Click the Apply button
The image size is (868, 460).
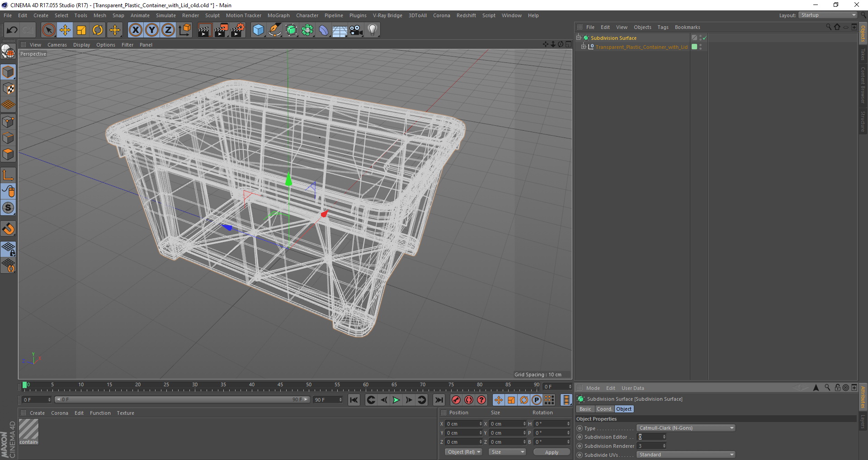(552, 452)
